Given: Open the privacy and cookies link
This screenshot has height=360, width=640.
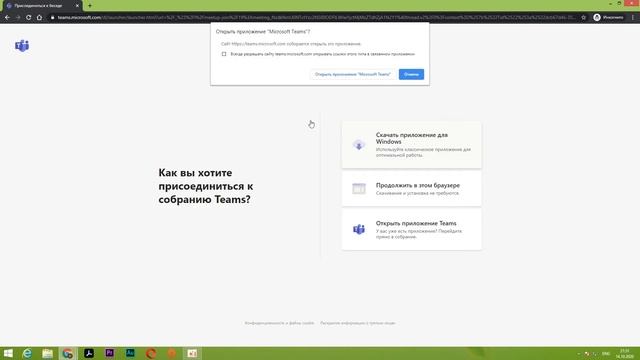Looking at the screenshot, I should pos(280,323).
